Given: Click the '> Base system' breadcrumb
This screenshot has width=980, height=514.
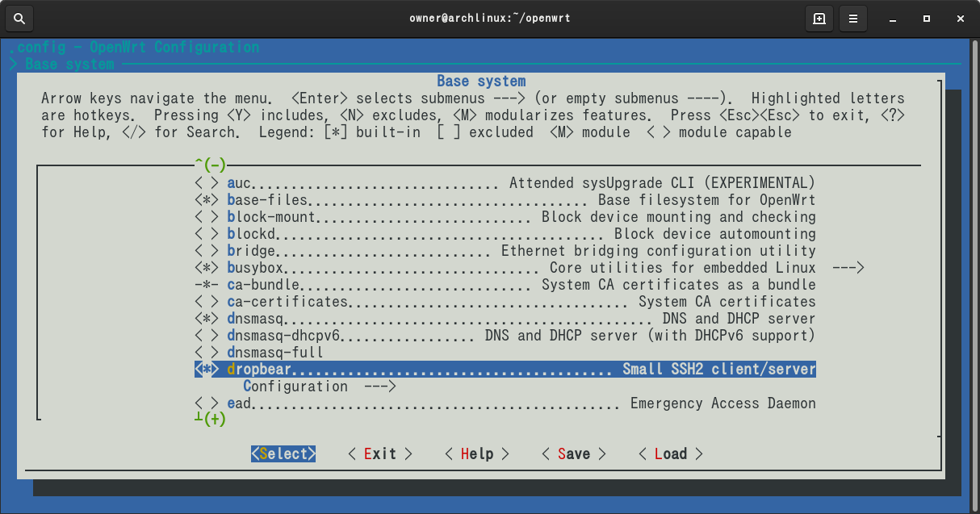Looking at the screenshot, I should pos(61,64).
